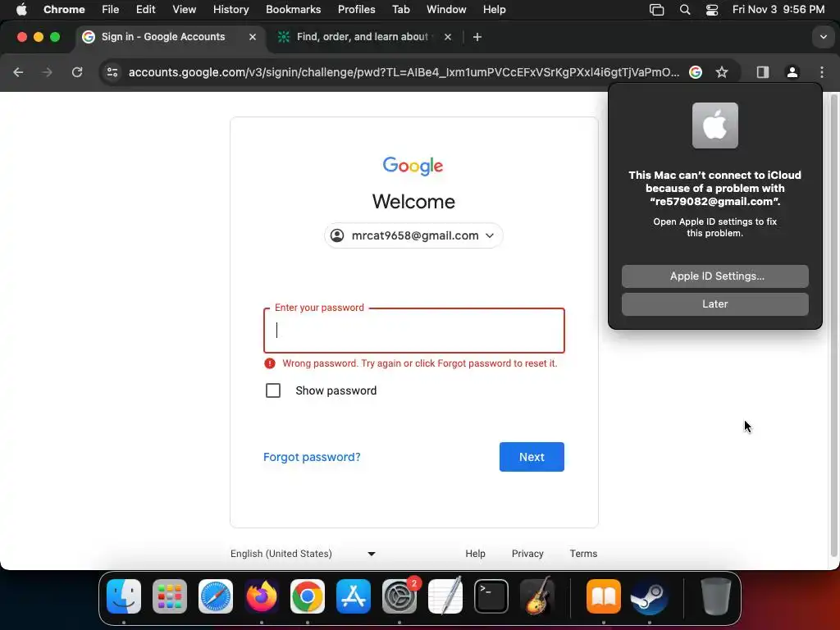Launch Safari from the Dock
The height and width of the screenshot is (630, 840).
click(216, 596)
